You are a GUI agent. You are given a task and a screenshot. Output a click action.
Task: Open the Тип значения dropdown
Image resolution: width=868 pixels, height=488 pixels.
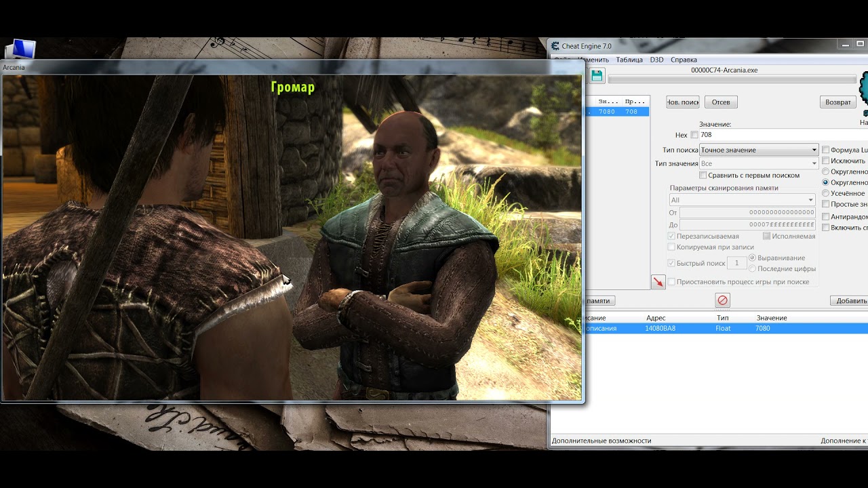[759, 163]
